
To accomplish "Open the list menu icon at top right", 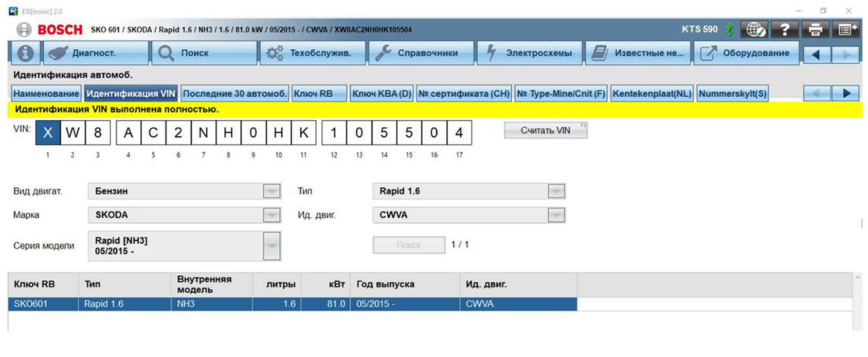I will pos(846,30).
